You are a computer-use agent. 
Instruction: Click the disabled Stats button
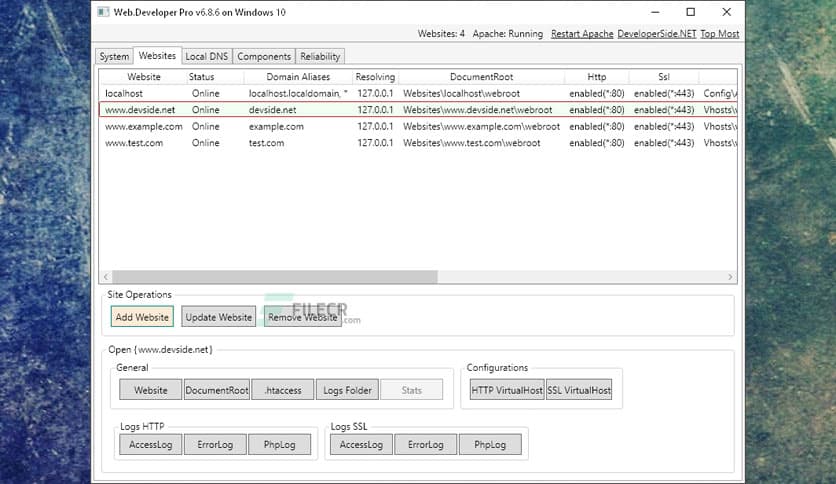pos(411,390)
